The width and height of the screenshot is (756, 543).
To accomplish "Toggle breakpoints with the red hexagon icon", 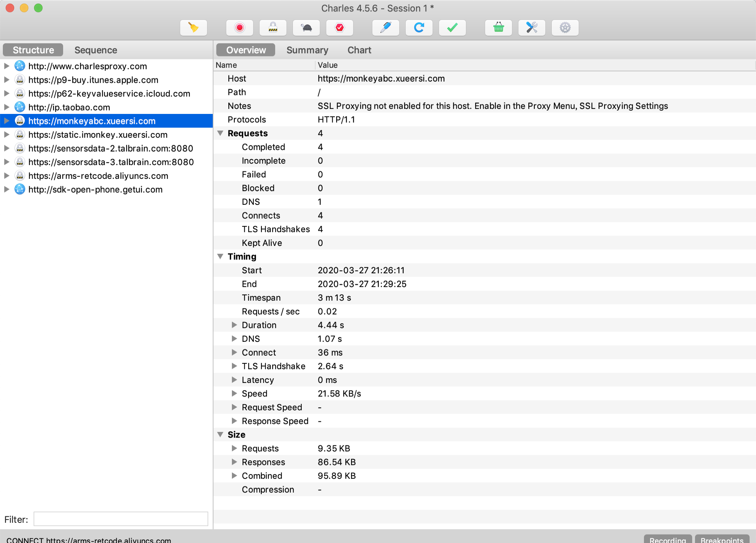I will pos(340,28).
